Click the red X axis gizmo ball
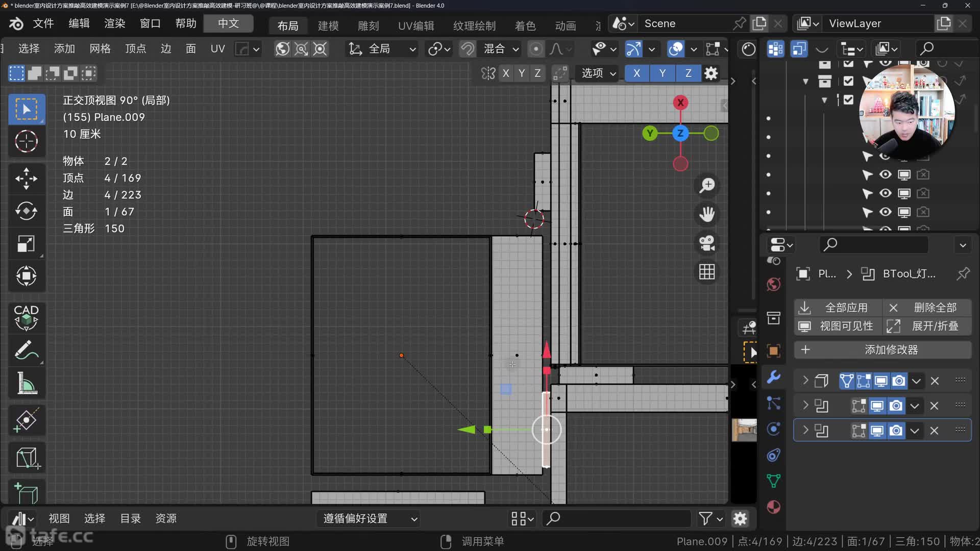The height and width of the screenshot is (551, 980). coord(680,103)
